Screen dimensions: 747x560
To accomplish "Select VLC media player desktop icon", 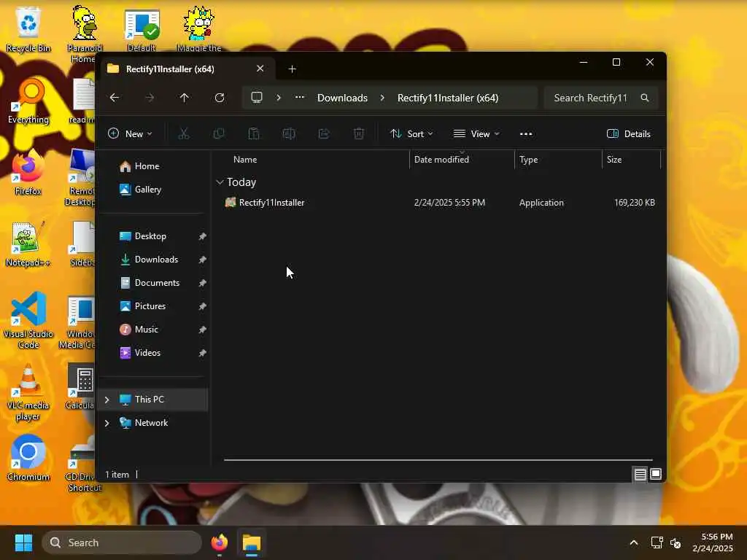I will 28,392.
